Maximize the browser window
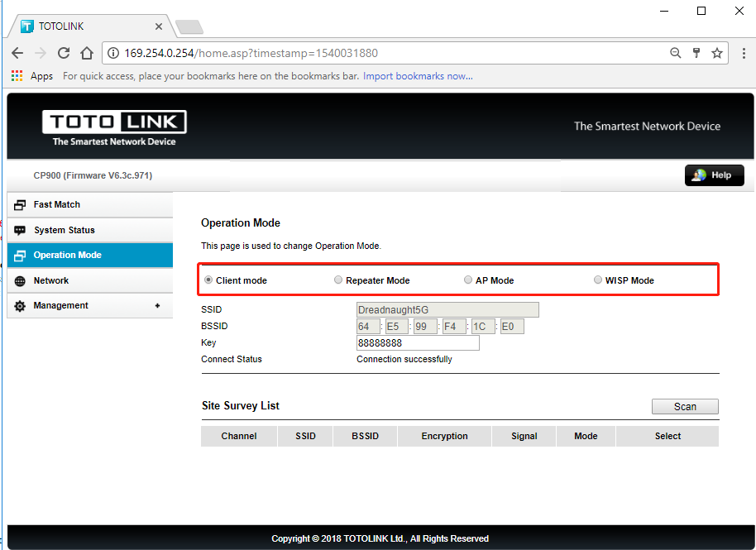The image size is (756, 550). coord(701,11)
